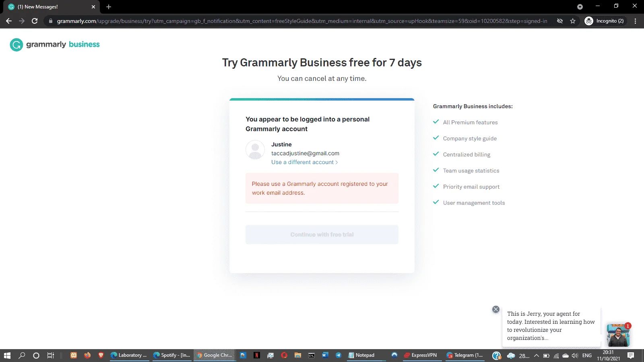Click the site padlock icon
The width and height of the screenshot is (644, 362).
pos(51,21)
